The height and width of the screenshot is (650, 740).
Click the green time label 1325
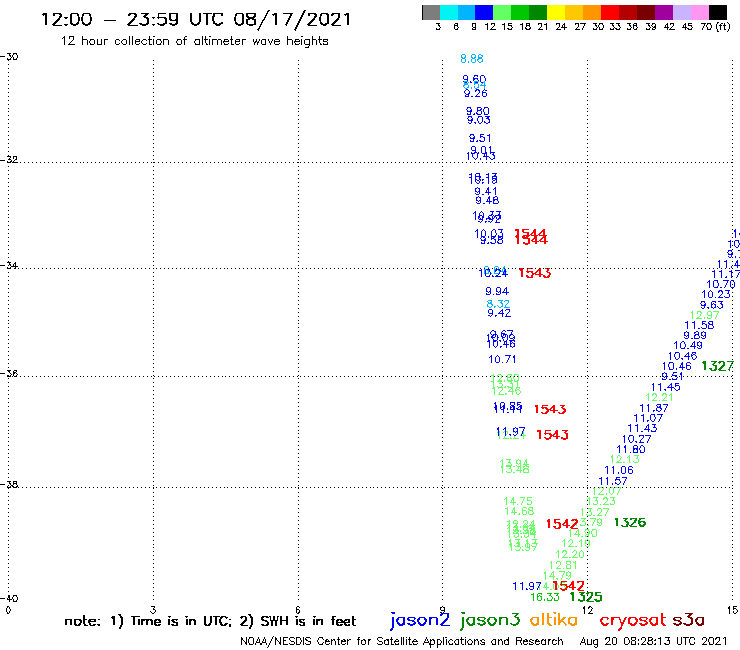coord(586,597)
